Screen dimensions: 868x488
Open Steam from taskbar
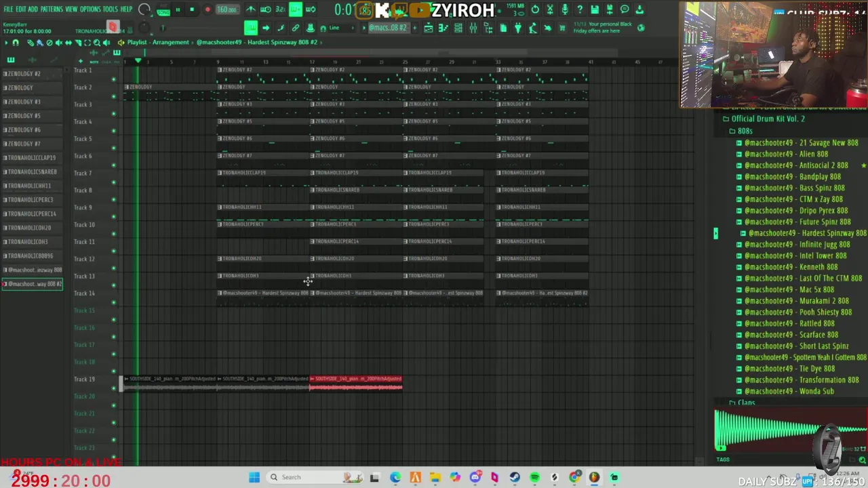[515, 477]
